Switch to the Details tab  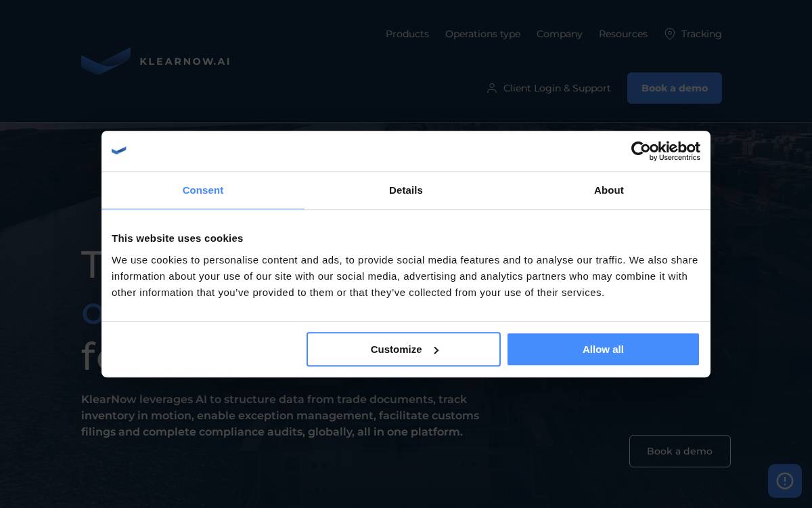(406, 190)
